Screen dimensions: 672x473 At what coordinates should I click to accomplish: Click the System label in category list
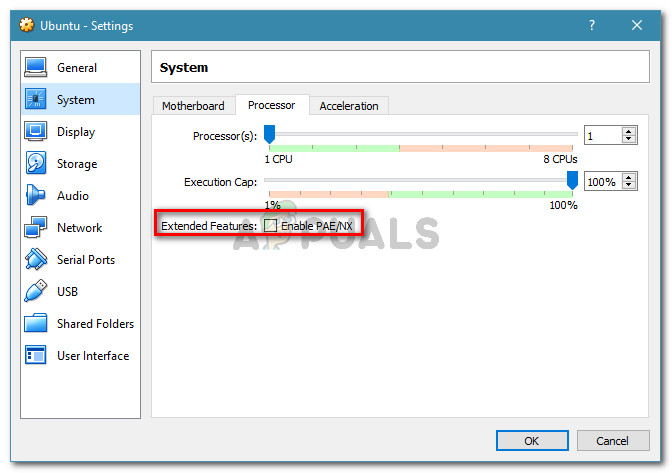(76, 100)
